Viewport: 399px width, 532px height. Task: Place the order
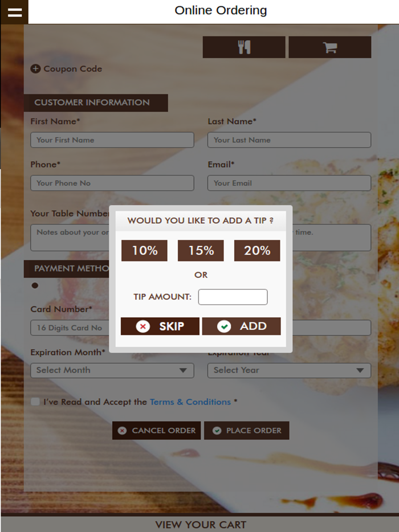click(x=246, y=431)
